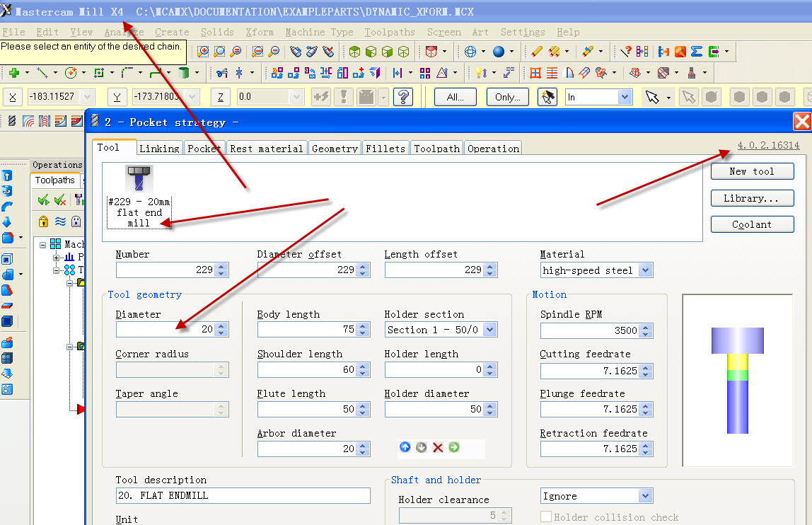The width and height of the screenshot is (812, 525).
Task: Click the green arrow holder section icon
Action: [454, 447]
